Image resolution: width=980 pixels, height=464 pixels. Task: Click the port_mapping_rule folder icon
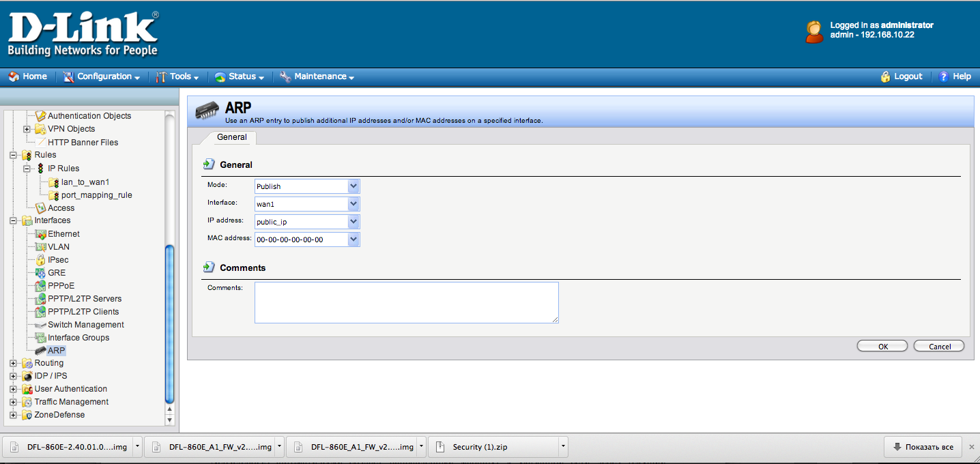54,195
